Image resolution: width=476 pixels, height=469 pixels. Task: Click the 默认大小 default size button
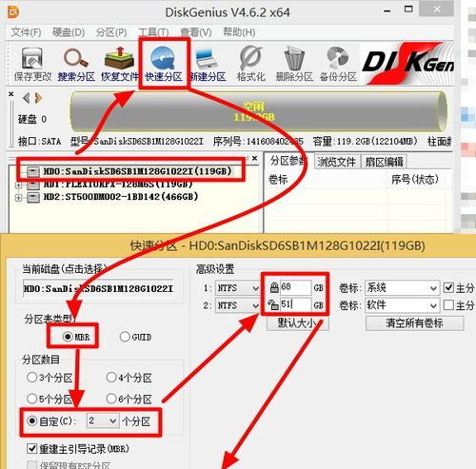coord(297,323)
